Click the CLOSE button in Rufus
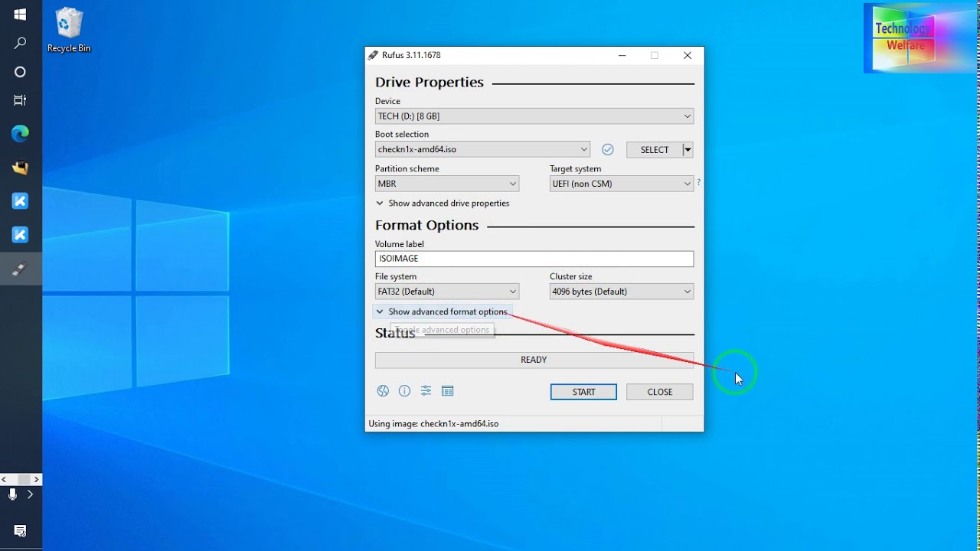Image resolution: width=980 pixels, height=551 pixels. point(660,392)
